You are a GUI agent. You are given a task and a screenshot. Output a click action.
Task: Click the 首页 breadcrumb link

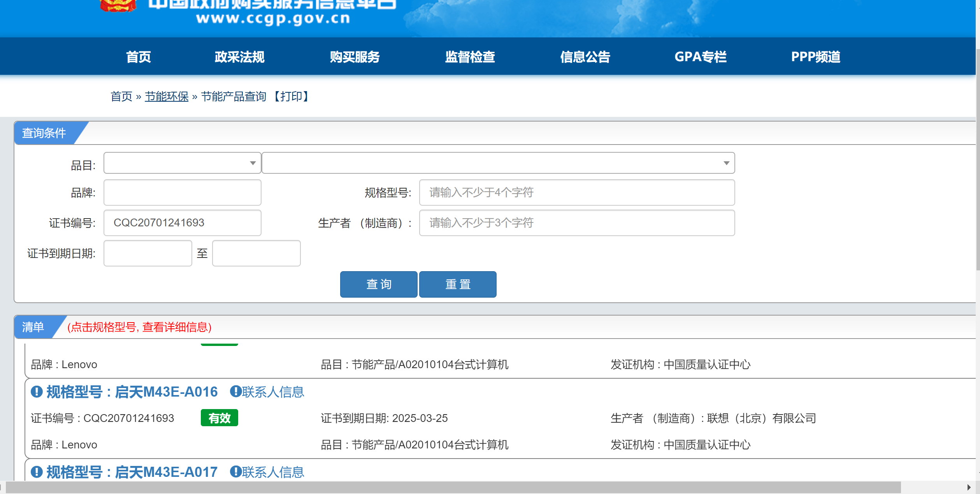(x=121, y=96)
